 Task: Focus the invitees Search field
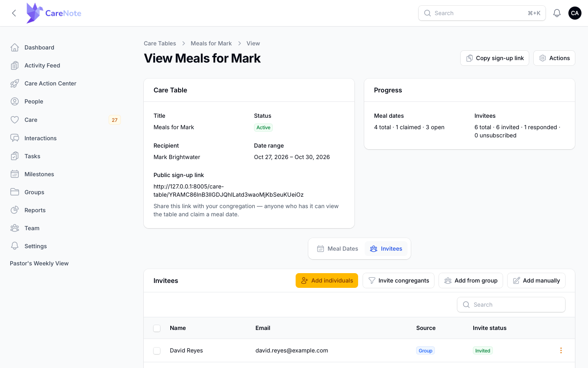[x=511, y=305]
